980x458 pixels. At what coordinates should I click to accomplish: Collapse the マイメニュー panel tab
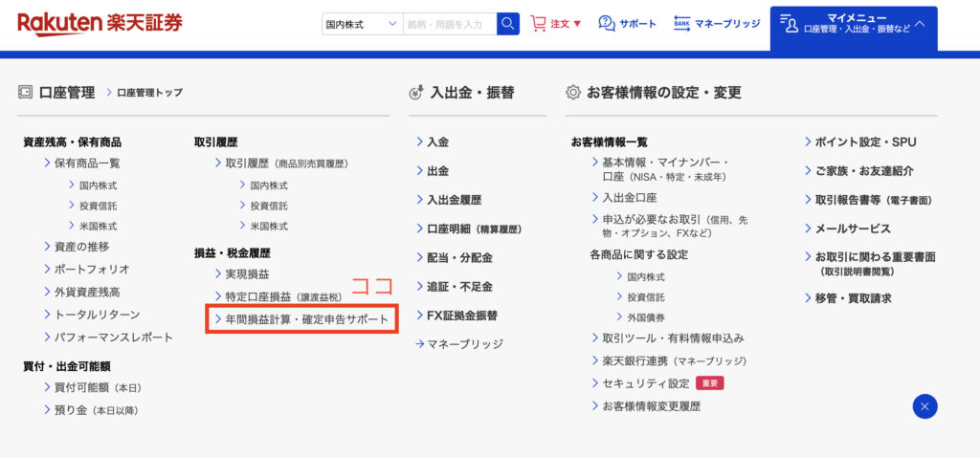point(854,28)
